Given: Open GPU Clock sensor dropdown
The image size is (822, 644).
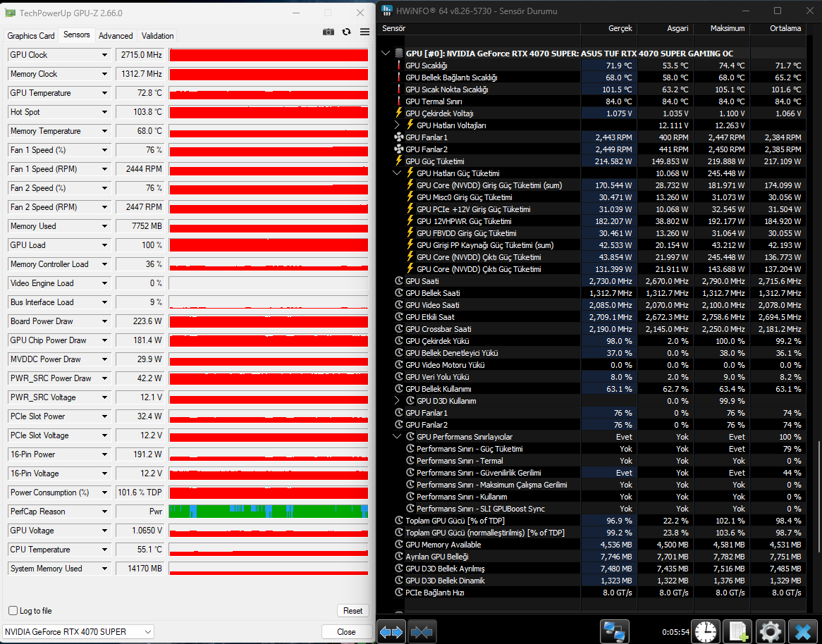Looking at the screenshot, I should pos(104,55).
